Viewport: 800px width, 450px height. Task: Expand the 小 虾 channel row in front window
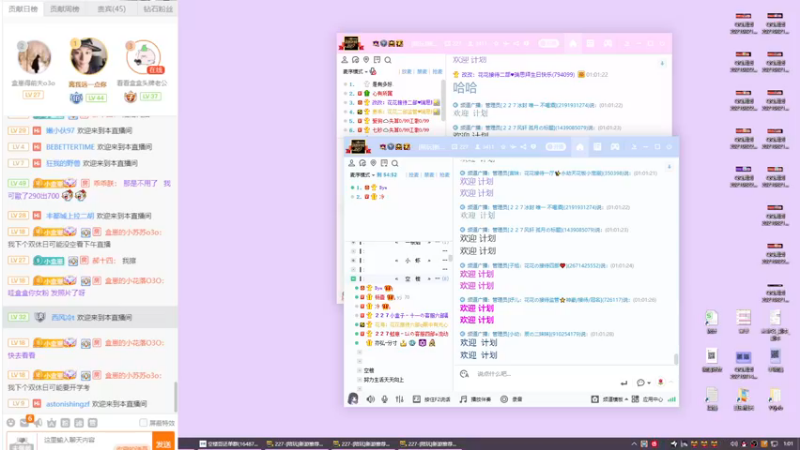pyautogui.click(x=398, y=260)
